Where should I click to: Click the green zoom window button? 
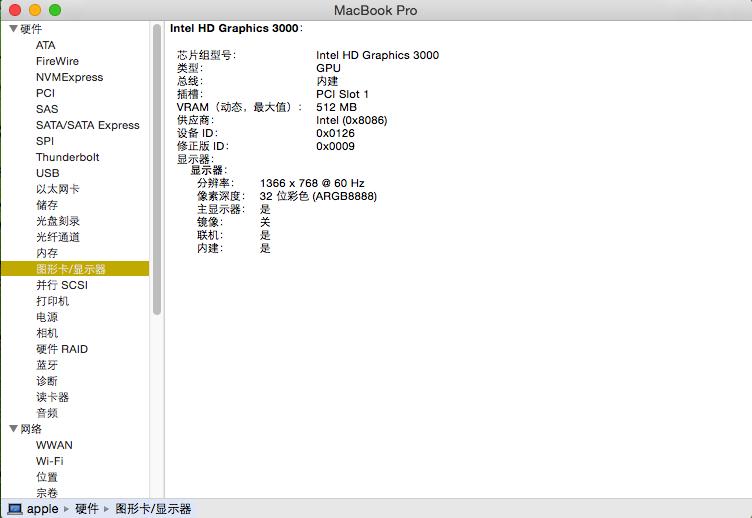(x=55, y=10)
